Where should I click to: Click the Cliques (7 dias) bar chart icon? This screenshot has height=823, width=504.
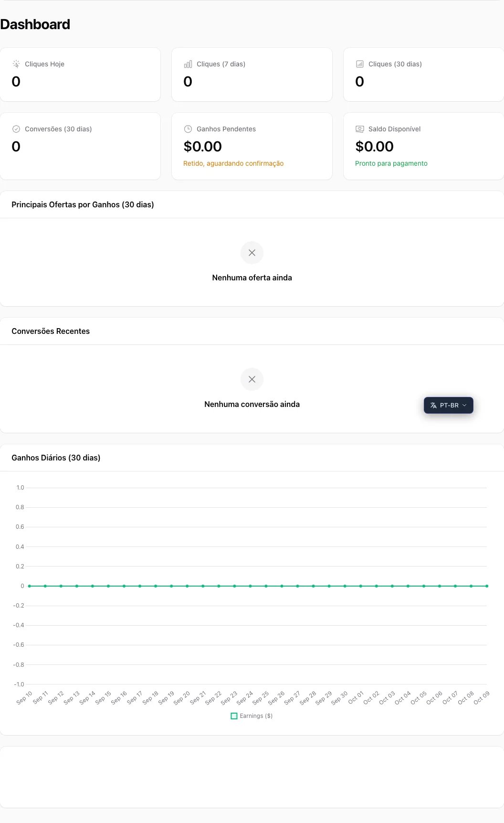(188, 64)
